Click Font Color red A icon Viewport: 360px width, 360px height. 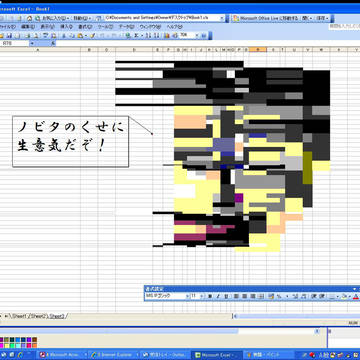356,296
